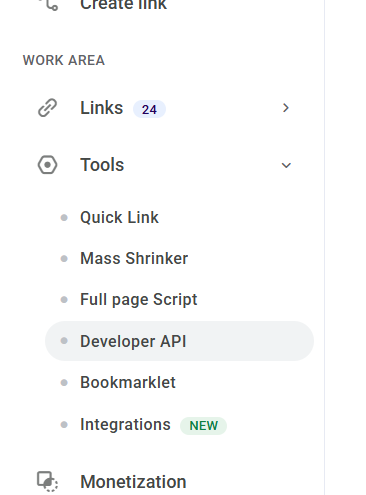Click the bullet before Developer API

[x=64, y=341]
